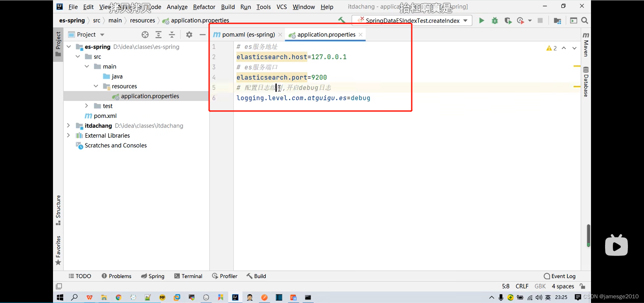644x303 pixels.
Task: Open the Refactor menu
Action: click(204, 7)
